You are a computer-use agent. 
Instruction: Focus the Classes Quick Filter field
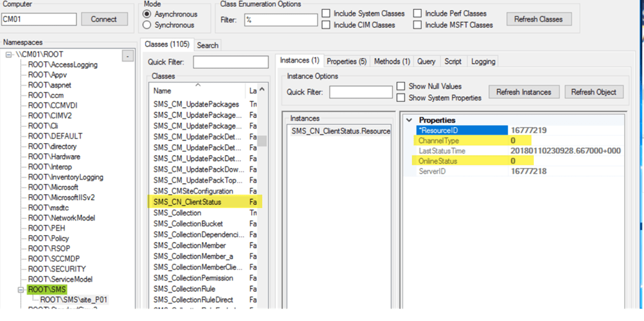click(x=230, y=62)
